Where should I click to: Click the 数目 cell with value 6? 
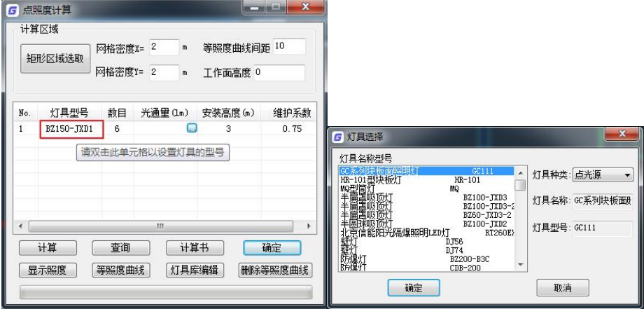coord(118,129)
